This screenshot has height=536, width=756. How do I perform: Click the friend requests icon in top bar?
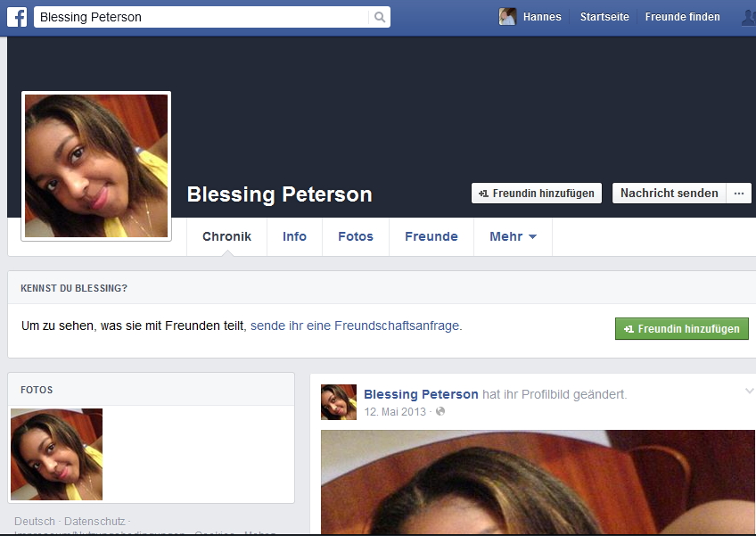(x=749, y=17)
